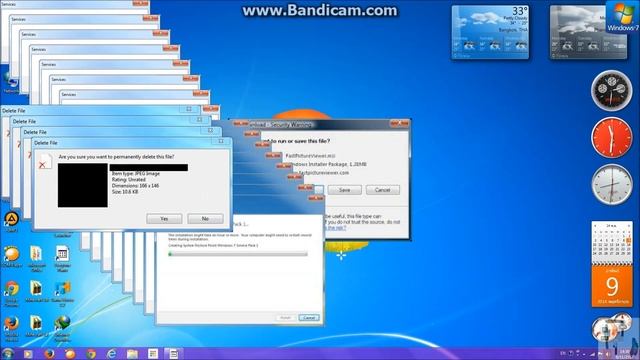
Task: Select the Mozilla Firefox desktop shortcut
Action: pyautogui.click(x=11, y=328)
